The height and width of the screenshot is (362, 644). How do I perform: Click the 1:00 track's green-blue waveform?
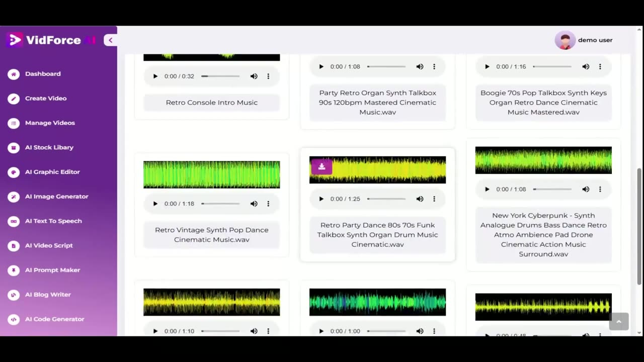pyautogui.click(x=377, y=302)
